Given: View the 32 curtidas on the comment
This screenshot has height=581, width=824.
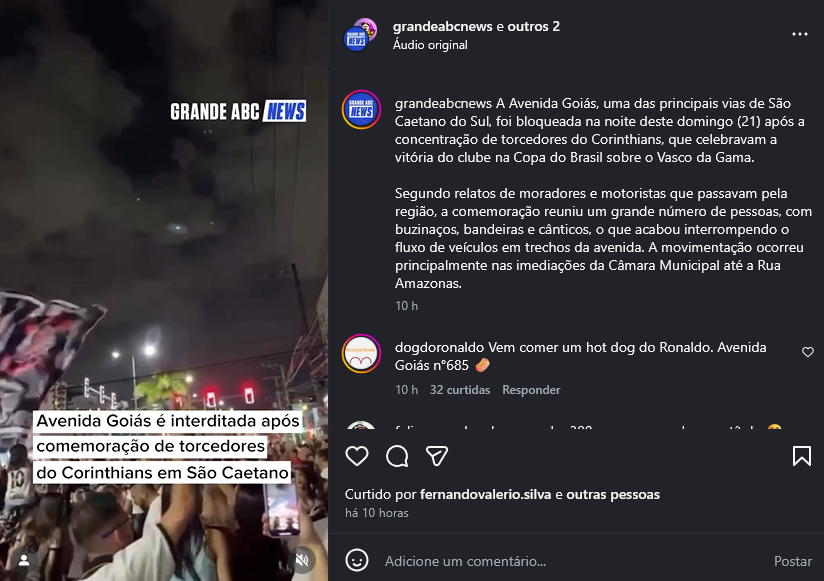Looking at the screenshot, I should [x=460, y=390].
